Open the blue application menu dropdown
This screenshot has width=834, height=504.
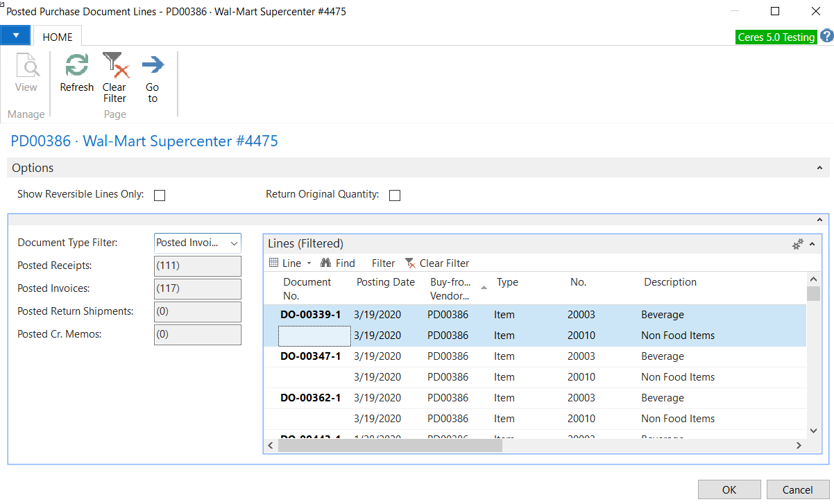tap(15, 36)
